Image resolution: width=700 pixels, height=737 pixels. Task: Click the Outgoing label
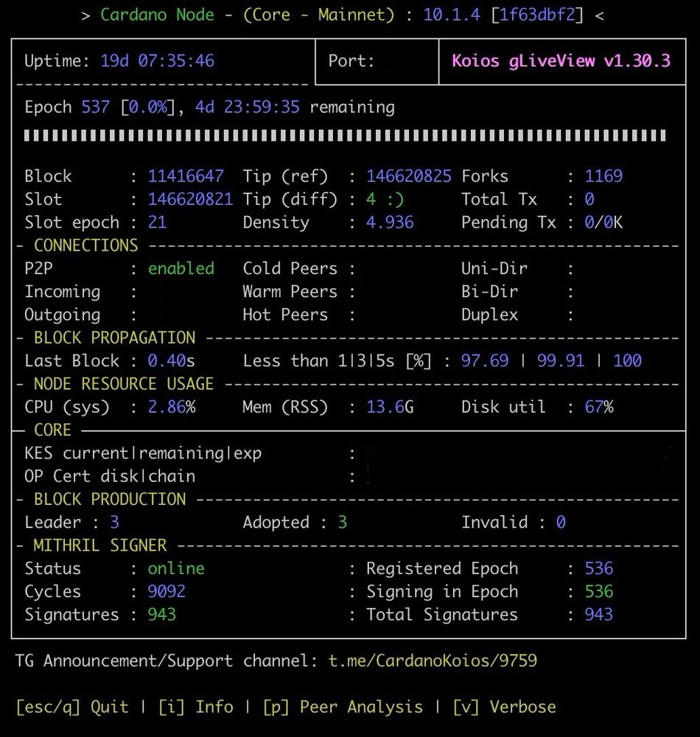[62, 314]
